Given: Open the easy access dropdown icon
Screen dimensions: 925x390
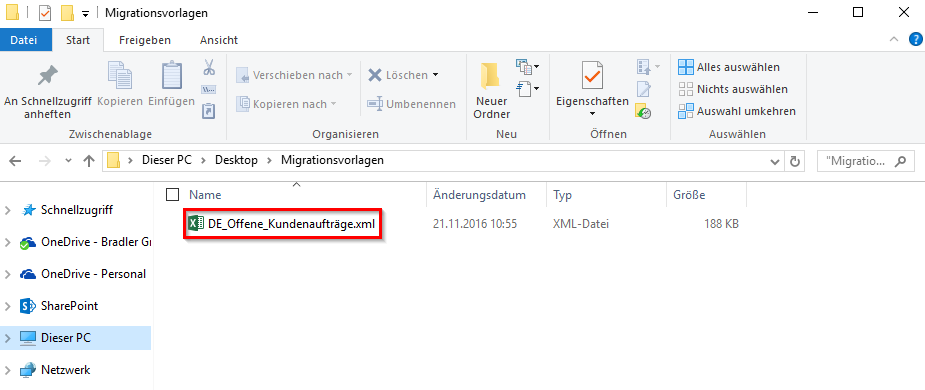Looking at the screenshot, I should point(527,89).
